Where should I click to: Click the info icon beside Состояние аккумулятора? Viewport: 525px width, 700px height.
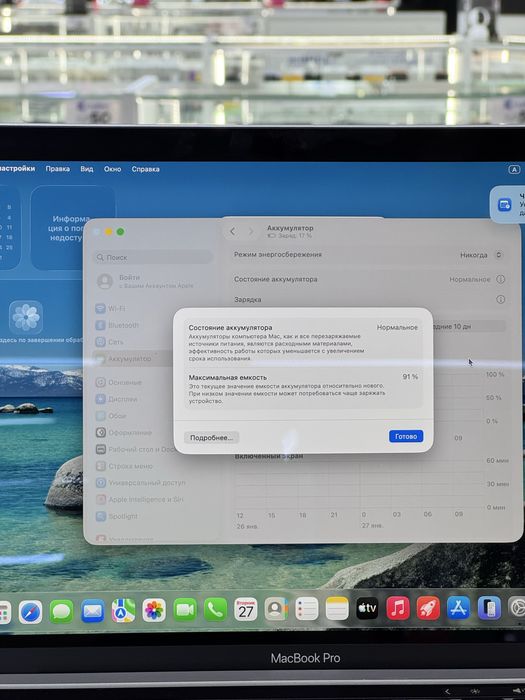500,279
